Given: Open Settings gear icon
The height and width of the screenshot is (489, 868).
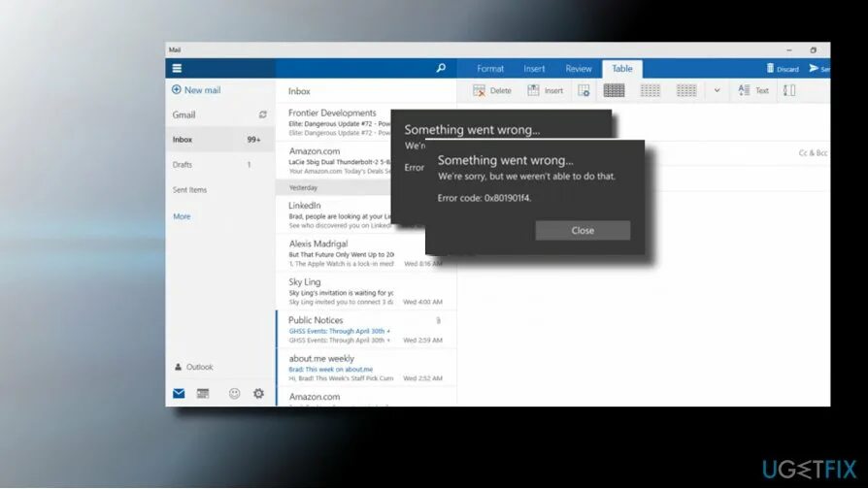Looking at the screenshot, I should click(258, 393).
